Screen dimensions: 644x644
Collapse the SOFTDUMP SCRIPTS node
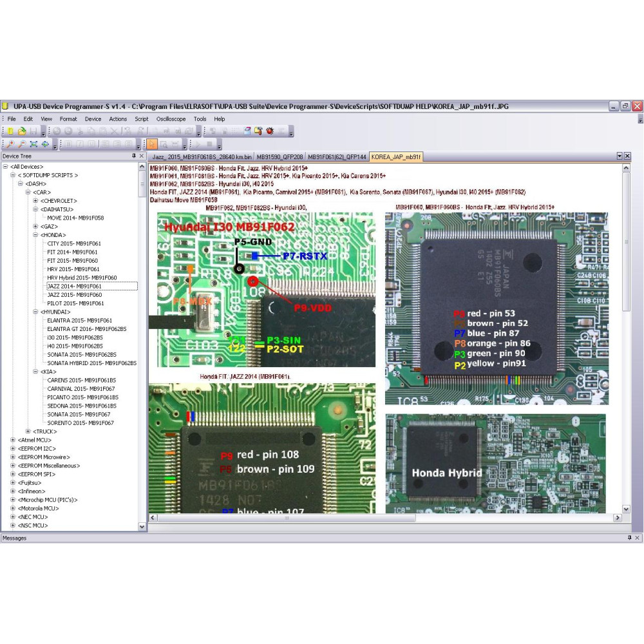[x=13, y=175]
